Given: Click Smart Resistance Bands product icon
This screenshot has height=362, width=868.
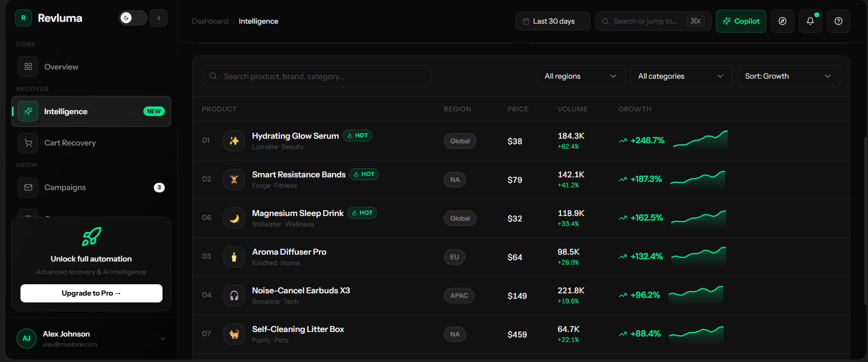Looking at the screenshot, I should [x=234, y=180].
